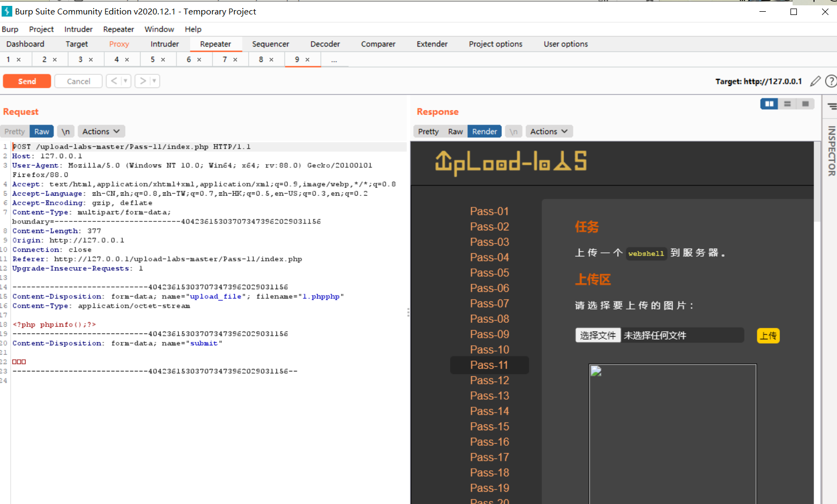
Task: Open the Project options tab
Action: (x=496, y=44)
